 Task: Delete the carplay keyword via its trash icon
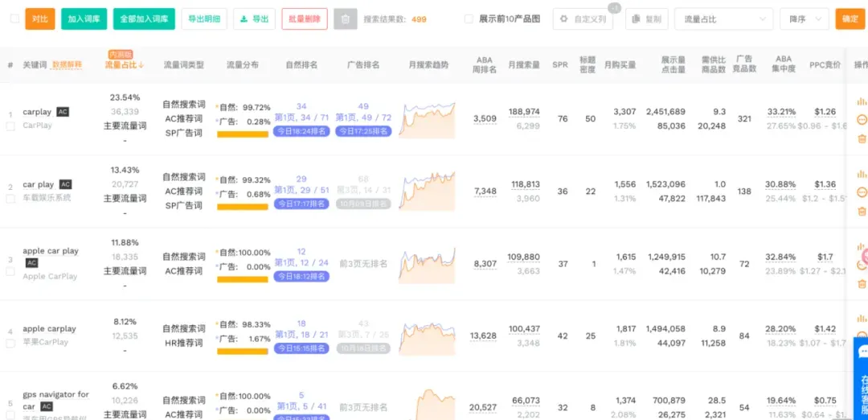(862, 138)
